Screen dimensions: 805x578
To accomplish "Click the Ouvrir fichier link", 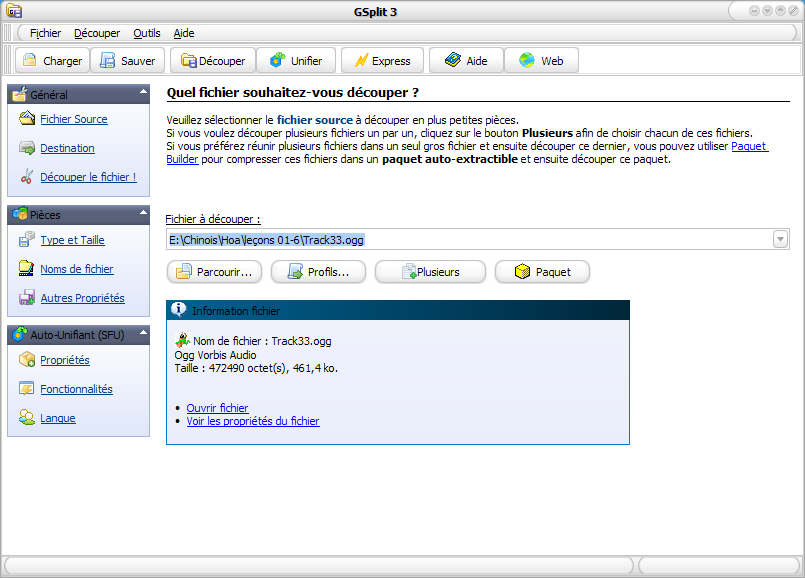I will (218, 408).
